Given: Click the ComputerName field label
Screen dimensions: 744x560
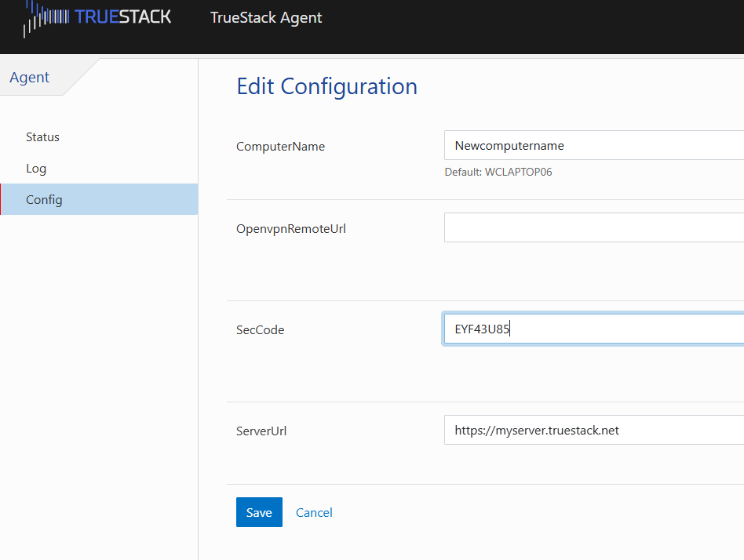Looking at the screenshot, I should coord(280,147).
